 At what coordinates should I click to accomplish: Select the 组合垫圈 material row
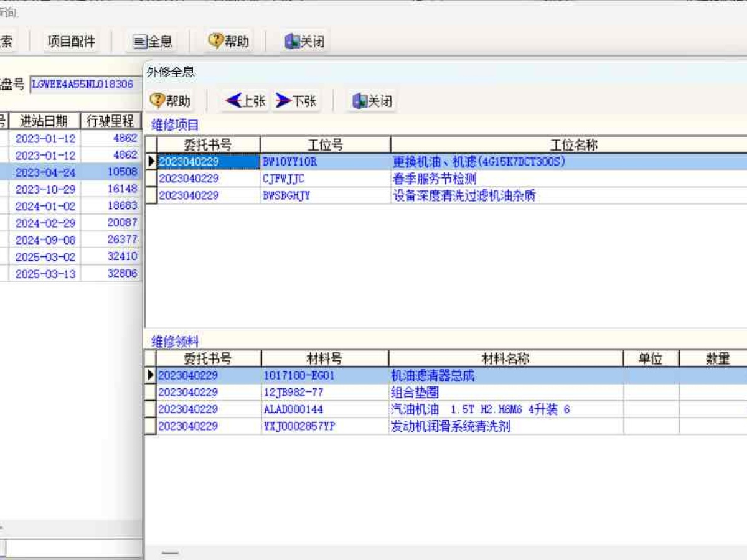point(414,393)
